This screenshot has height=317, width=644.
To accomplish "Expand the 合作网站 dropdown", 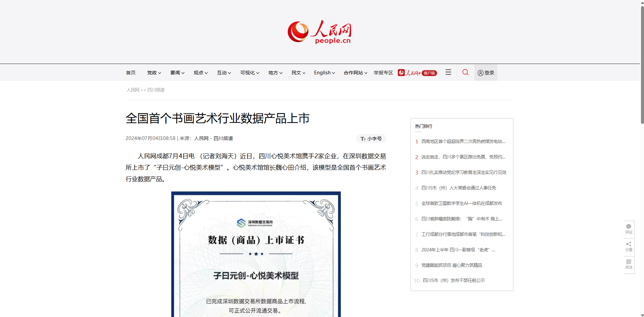I will click(x=355, y=73).
